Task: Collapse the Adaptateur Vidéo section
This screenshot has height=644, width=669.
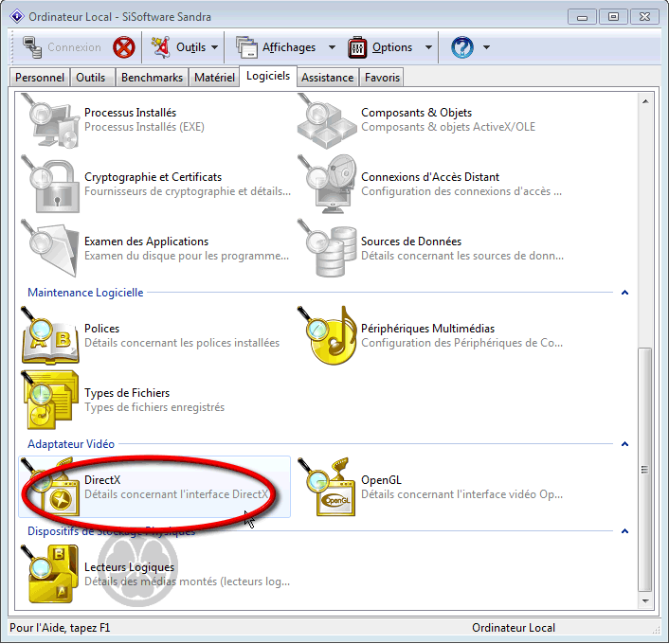Action: click(625, 444)
